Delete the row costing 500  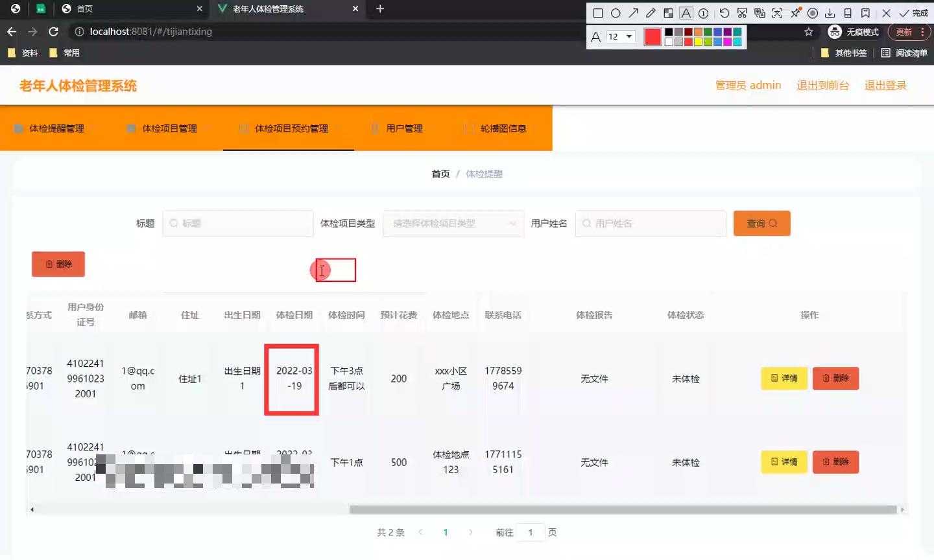click(x=835, y=461)
